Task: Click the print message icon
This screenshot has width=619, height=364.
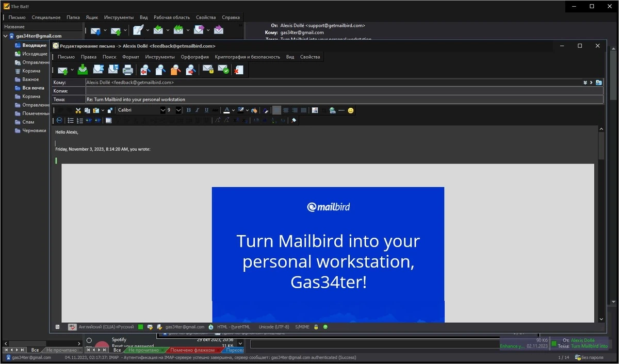Action: click(128, 70)
